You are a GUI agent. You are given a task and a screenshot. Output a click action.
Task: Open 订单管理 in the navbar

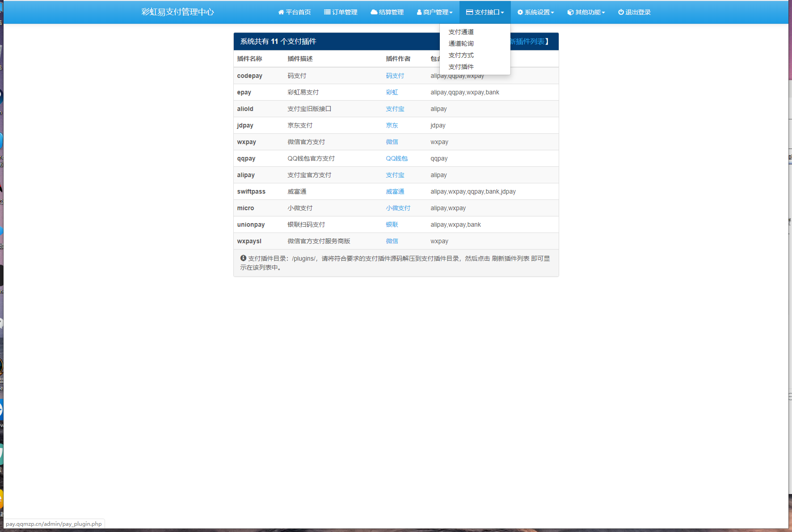click(341, 13)
